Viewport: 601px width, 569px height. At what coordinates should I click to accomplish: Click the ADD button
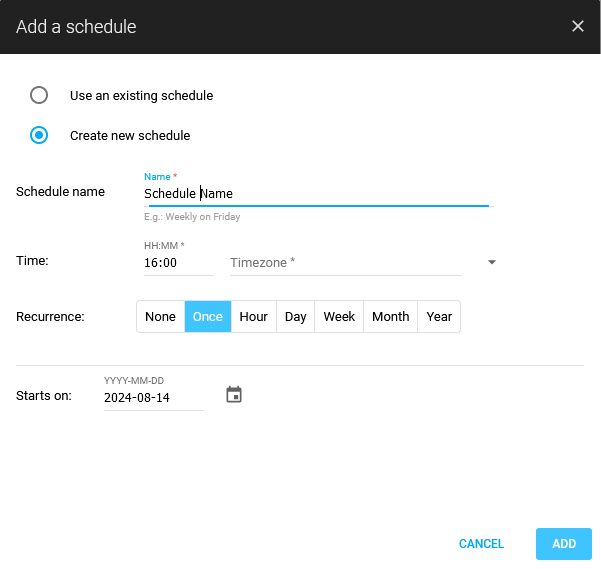point(564,544)
